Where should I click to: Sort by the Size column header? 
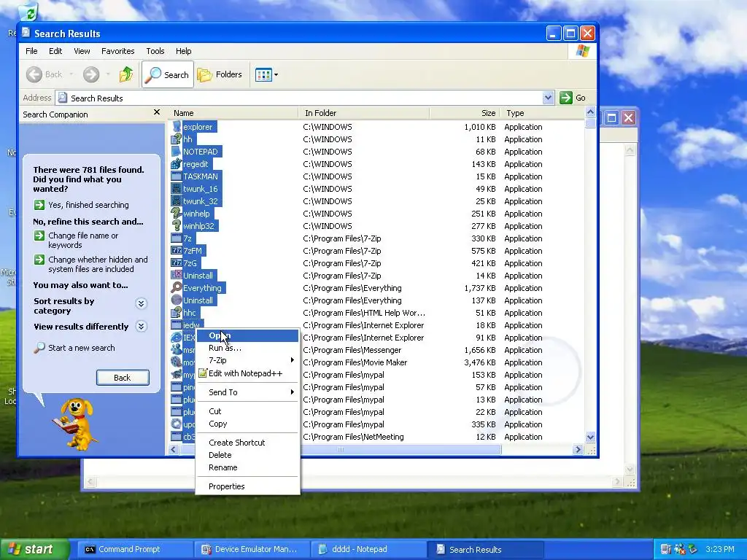(465, 113)
